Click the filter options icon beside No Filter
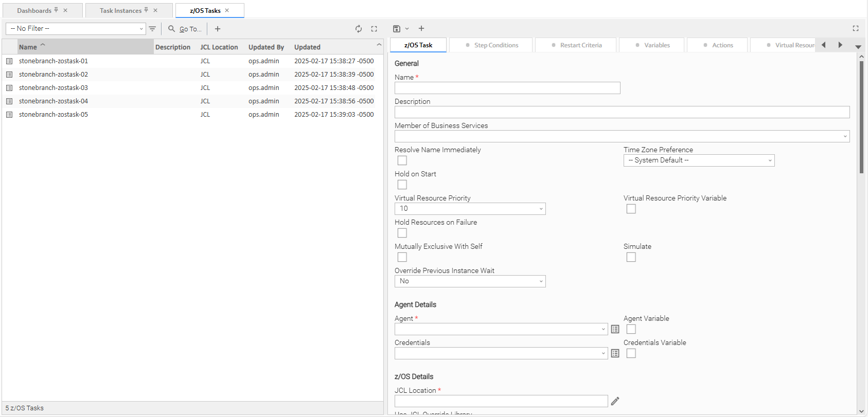 tap(152, 29)
